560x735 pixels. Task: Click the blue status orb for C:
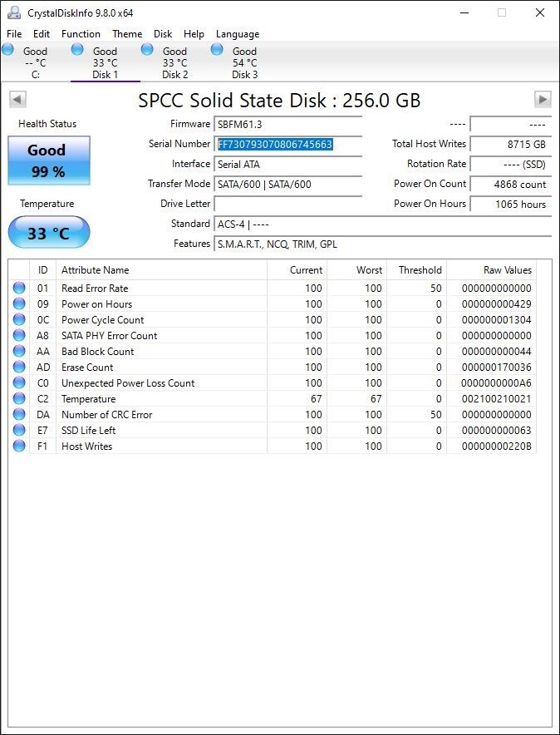pyautogui.click(x=8, y=49)
